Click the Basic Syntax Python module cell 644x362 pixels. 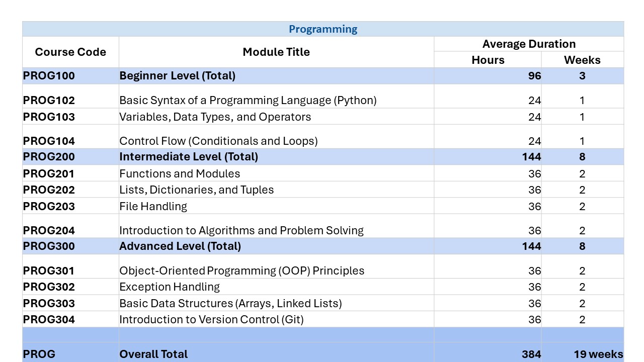click(248, 100)
